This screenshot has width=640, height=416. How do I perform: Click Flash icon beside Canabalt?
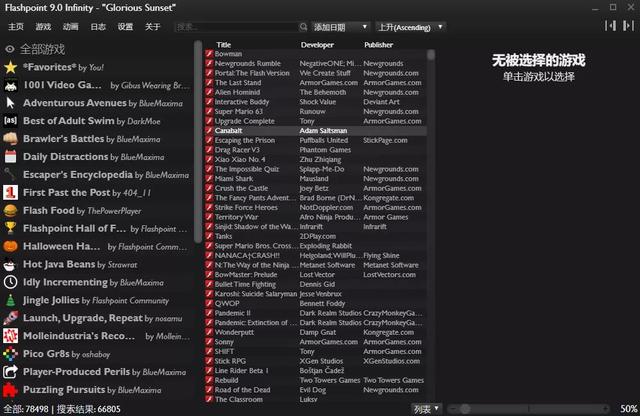coord(209,131)
